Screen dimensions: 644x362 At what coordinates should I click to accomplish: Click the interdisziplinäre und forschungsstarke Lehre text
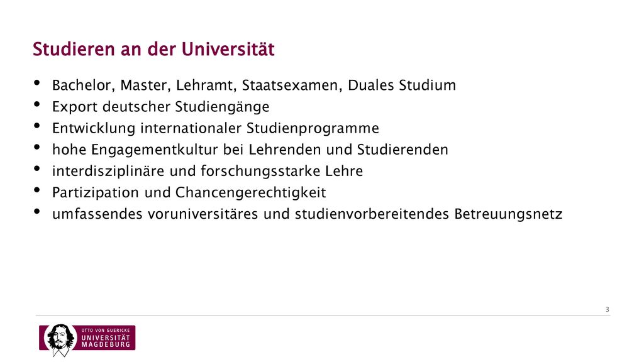(x=208, y=171)
